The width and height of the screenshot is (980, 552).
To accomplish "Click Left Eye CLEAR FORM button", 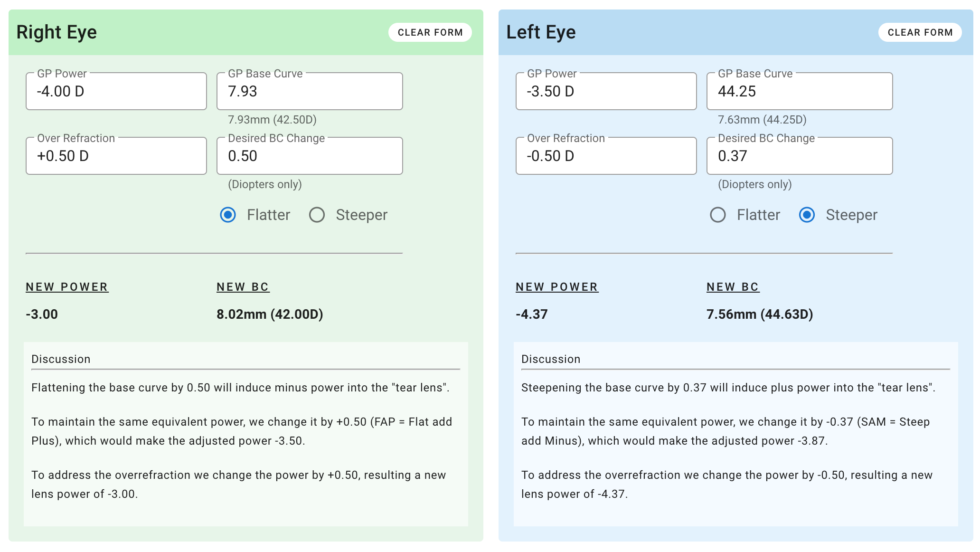I will pyautogui.click(x=920, y=32).
